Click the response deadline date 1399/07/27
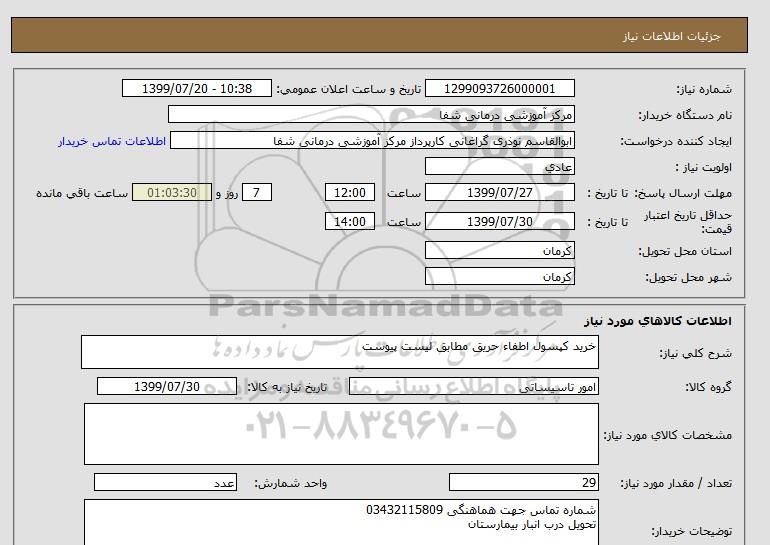 click(x=499, y=192)
